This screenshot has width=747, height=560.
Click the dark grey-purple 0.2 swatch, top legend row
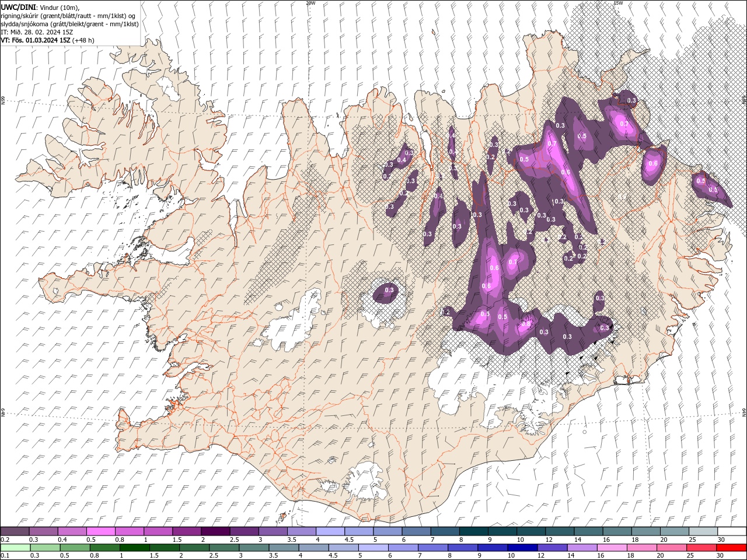click(15, 531)
